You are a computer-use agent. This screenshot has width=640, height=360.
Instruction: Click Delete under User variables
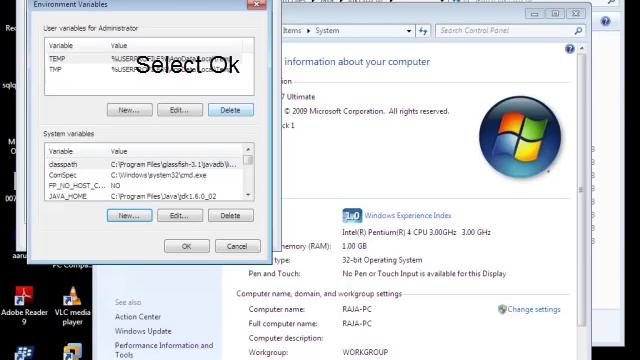click(x=231, y=110)
